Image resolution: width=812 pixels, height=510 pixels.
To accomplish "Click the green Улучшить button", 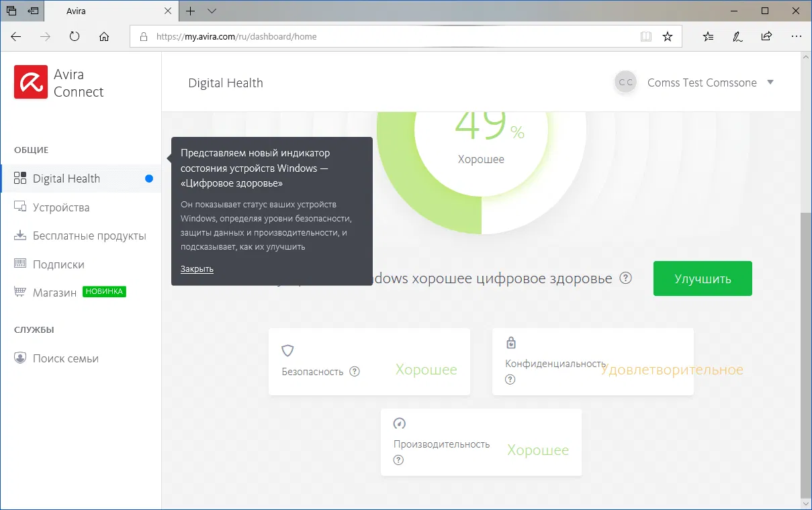I will tap(703, 278).
